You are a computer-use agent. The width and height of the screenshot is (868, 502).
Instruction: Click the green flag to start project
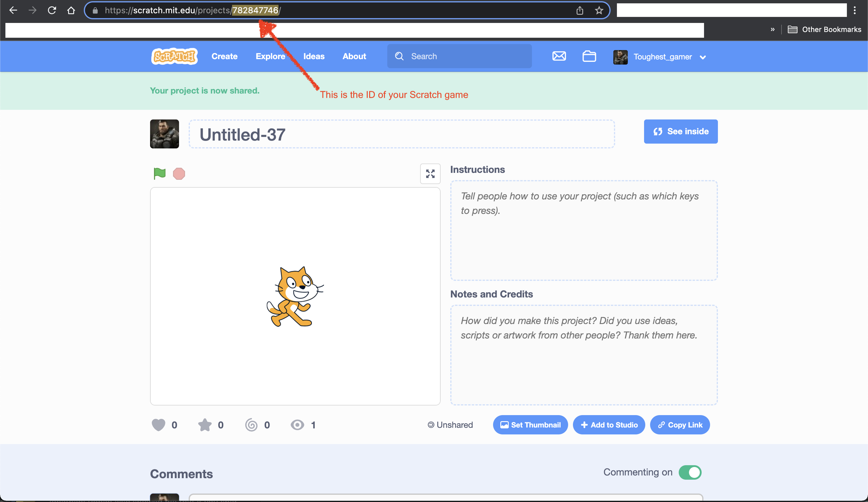159,173
